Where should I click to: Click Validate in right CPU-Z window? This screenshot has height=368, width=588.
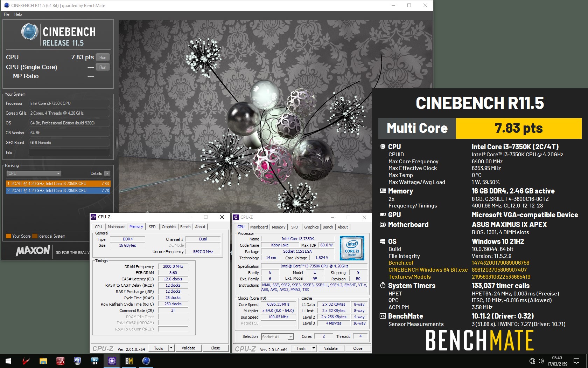(331, 348)
